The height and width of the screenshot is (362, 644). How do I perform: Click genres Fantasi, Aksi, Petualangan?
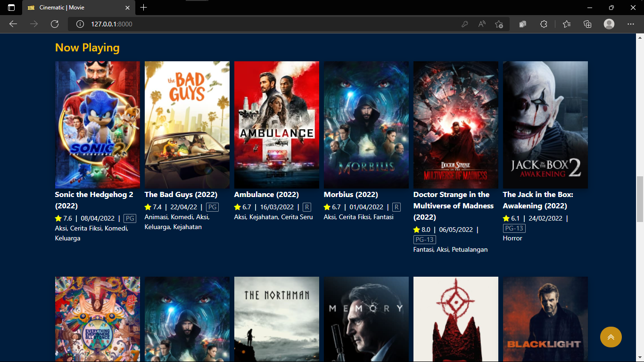(451, 249)
